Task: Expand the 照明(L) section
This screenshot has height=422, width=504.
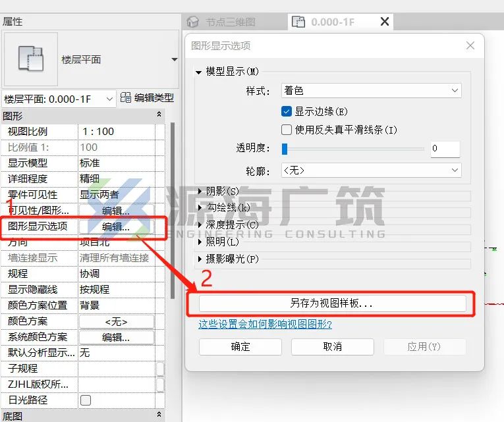Action: 200,242
